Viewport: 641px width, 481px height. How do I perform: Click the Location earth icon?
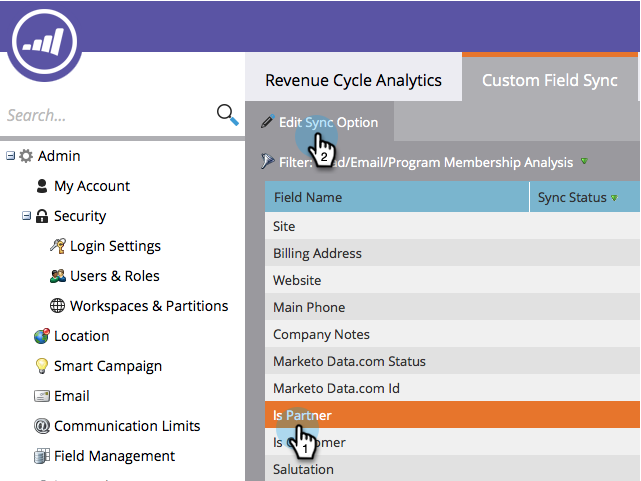tap(42, 336)
